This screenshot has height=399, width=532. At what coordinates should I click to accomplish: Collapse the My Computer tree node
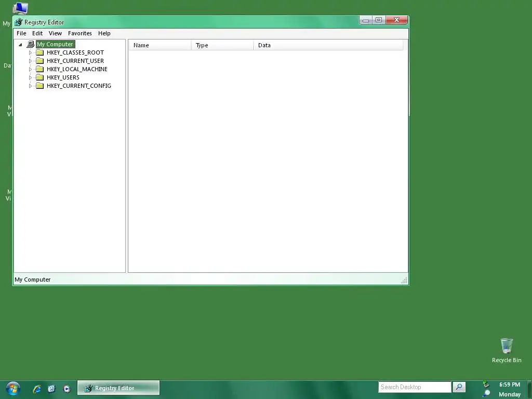[x=20, y=45]
